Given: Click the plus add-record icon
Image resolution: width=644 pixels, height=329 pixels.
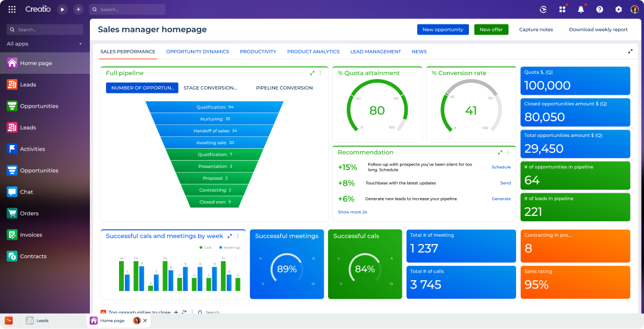Looking at the screenshot, I should coord(78,10).
